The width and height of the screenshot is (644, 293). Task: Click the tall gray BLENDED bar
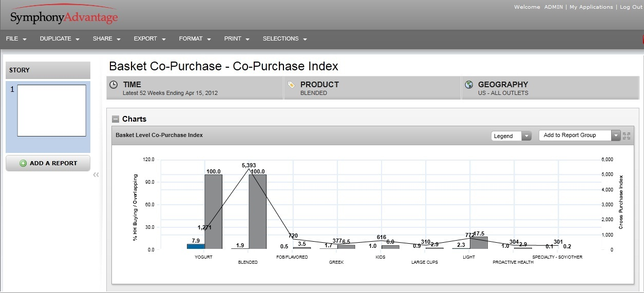tap(257, 211)
